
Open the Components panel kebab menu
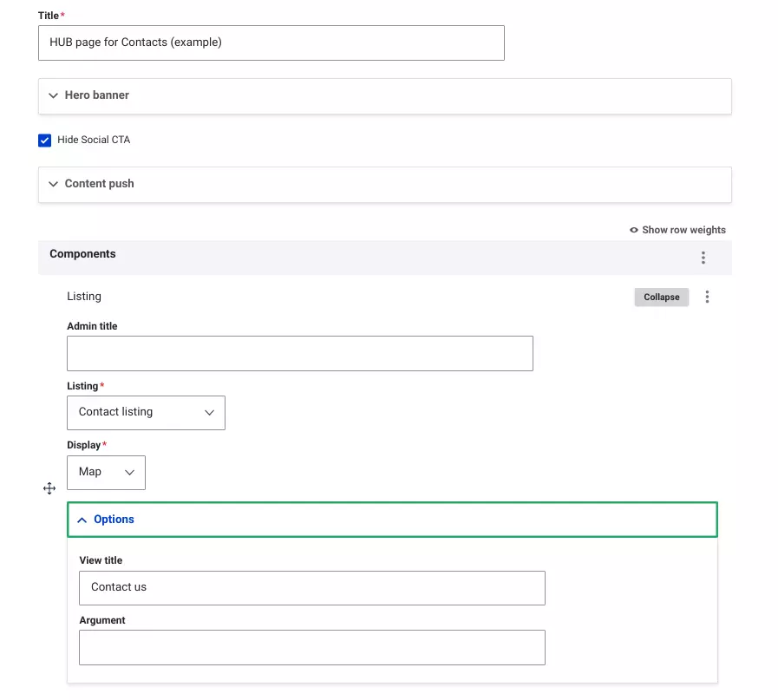pyautogui.click(x=703, y=257)
